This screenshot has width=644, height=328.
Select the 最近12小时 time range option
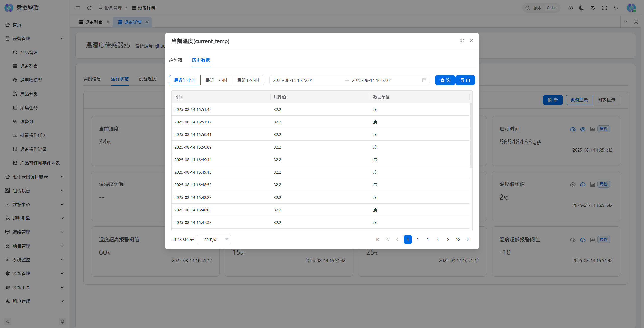pos(248,80)
